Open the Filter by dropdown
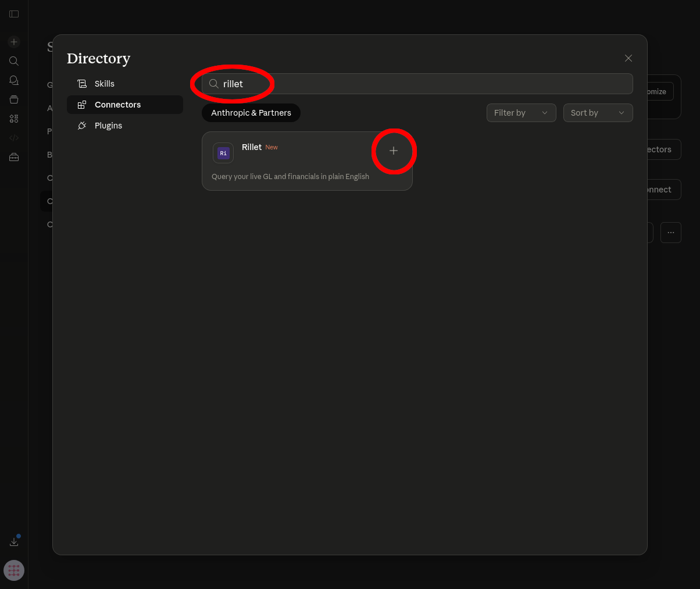 521,113
